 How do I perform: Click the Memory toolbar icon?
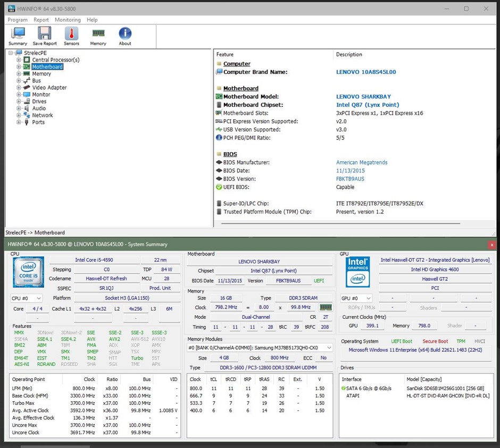[x=98, y=36]
